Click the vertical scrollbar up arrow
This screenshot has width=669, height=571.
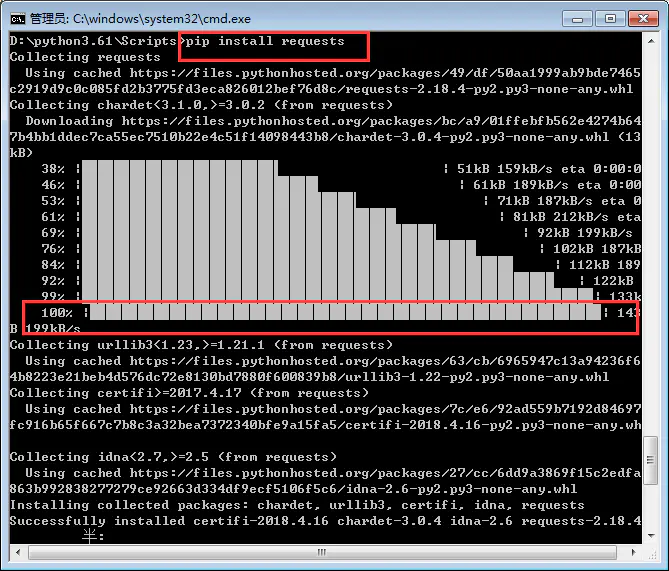[651, 41]
